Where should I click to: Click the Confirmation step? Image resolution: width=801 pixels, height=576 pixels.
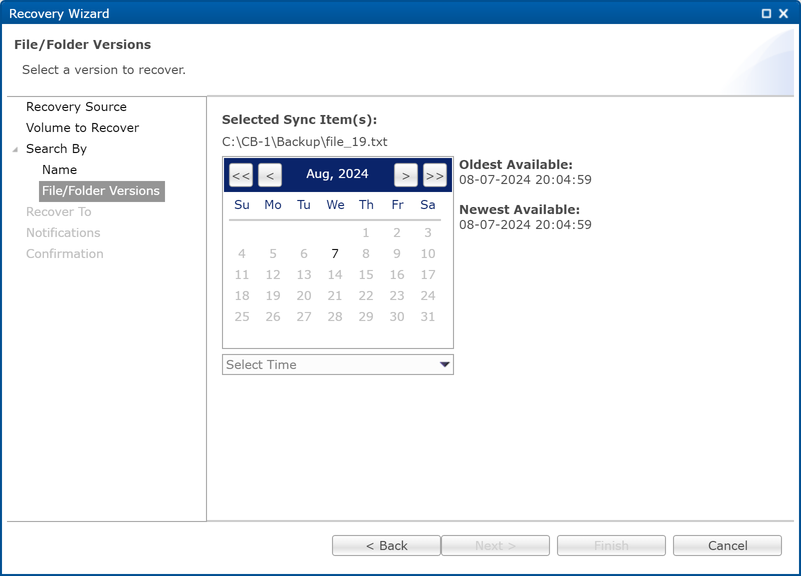pyautogui.click(x=65, y=253)
